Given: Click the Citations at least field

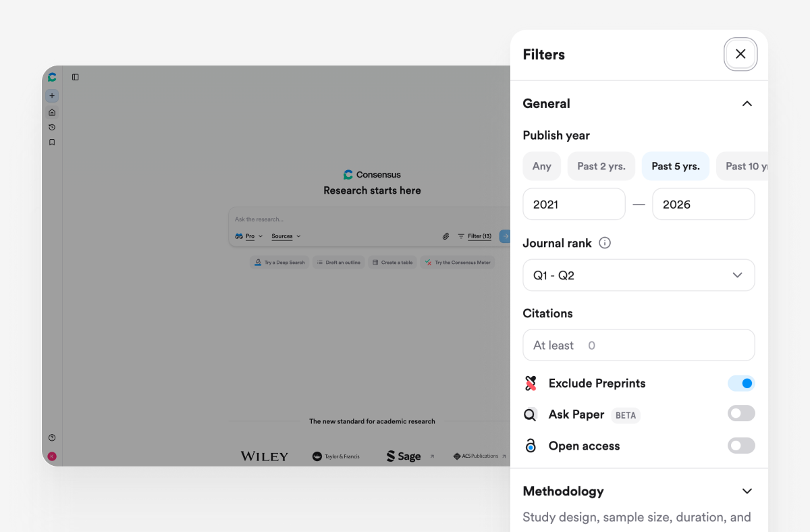Looking at the screenshot, I should coord(639,345).
